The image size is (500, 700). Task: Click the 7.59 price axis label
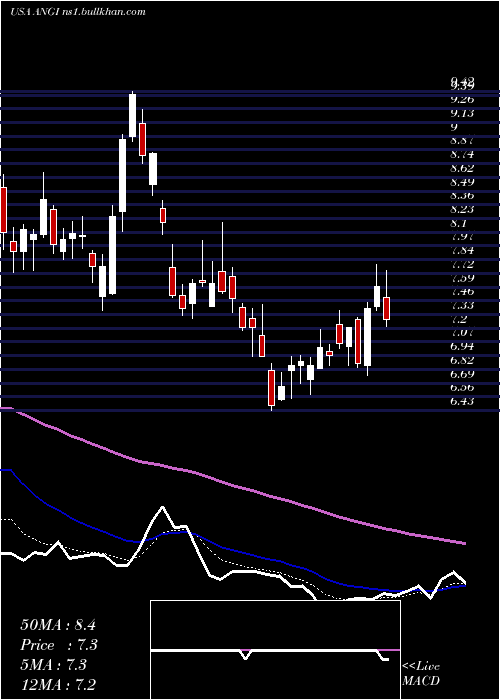(462, 278)
